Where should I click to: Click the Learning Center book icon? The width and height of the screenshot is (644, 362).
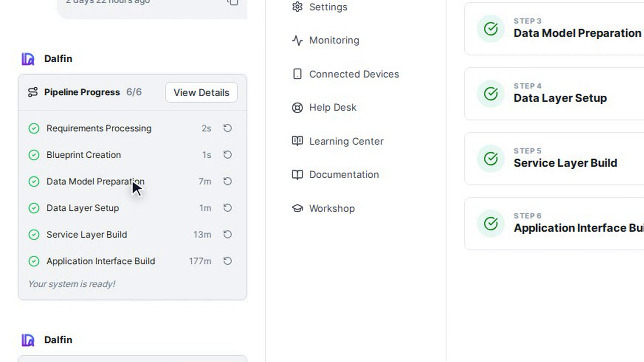(x=297, y=141)
